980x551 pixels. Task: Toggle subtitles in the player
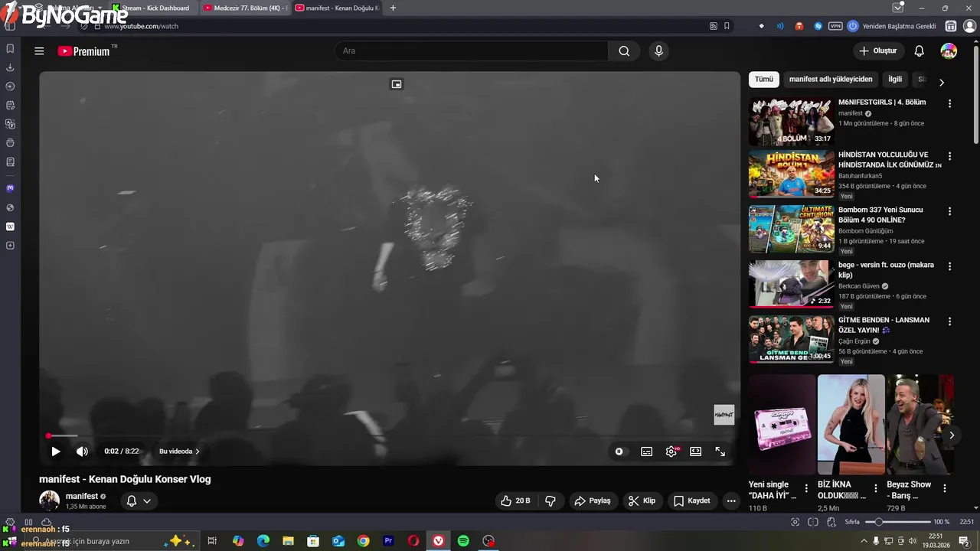(646, 452)
